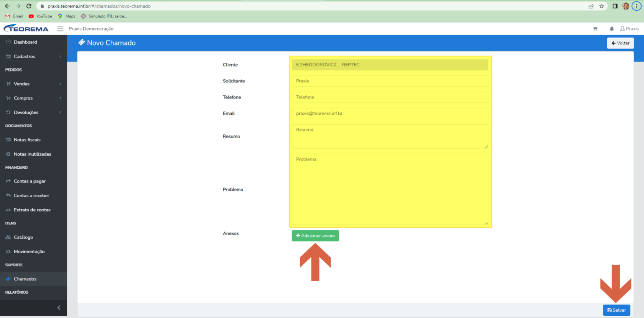Click the Email input field

pyautogui.click(x=390, y=113)
